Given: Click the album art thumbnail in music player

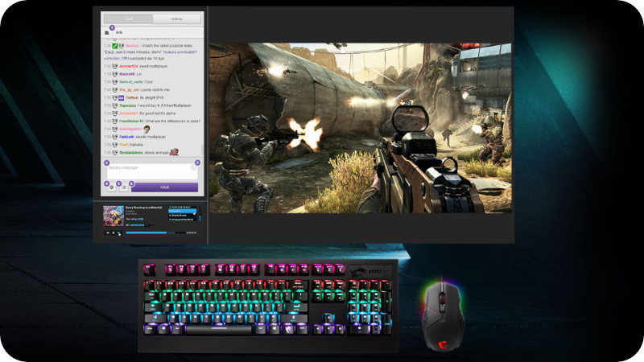Looking at the screenshot, I should (114, 216).
